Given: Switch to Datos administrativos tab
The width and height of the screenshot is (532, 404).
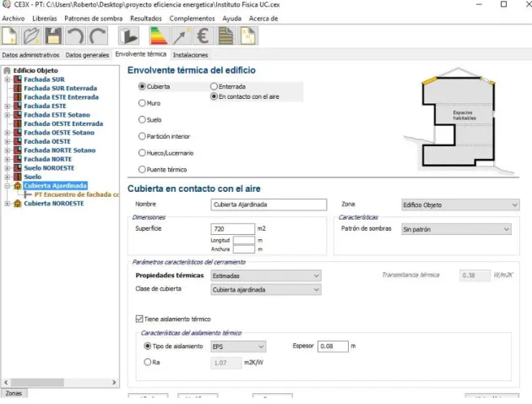Looking at the screenshot, I should (30, 55).
